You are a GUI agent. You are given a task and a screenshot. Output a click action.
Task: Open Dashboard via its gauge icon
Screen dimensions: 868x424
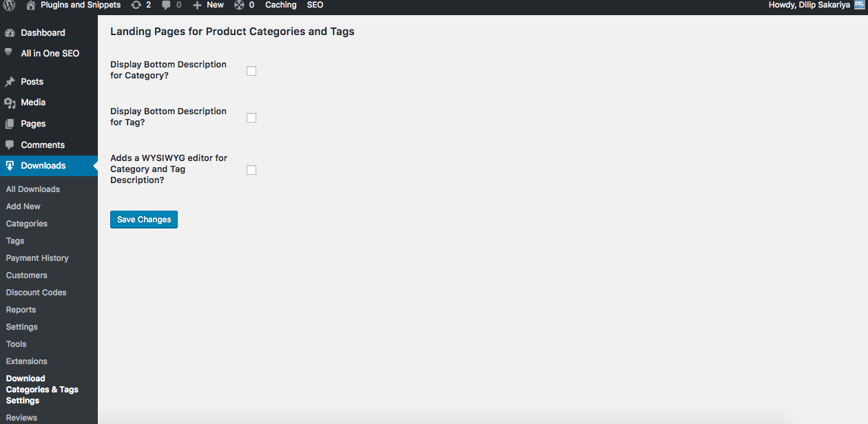click(10, 32)
